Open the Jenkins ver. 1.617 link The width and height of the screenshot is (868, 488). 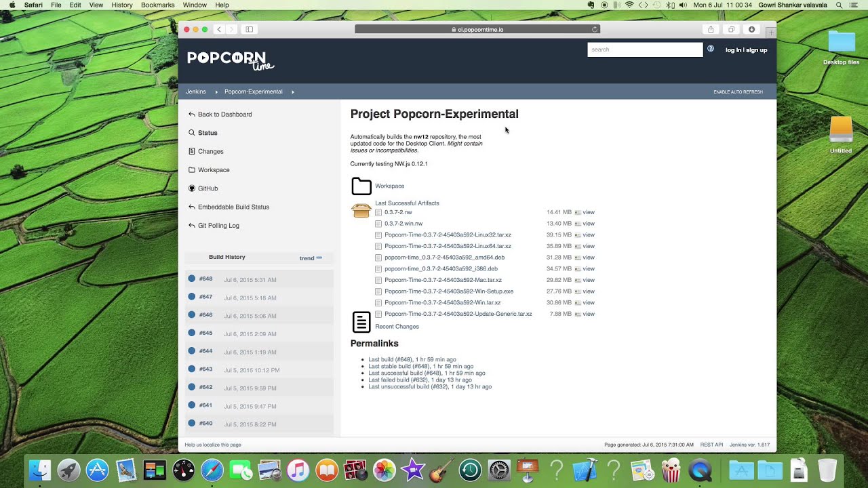[749, 445]
